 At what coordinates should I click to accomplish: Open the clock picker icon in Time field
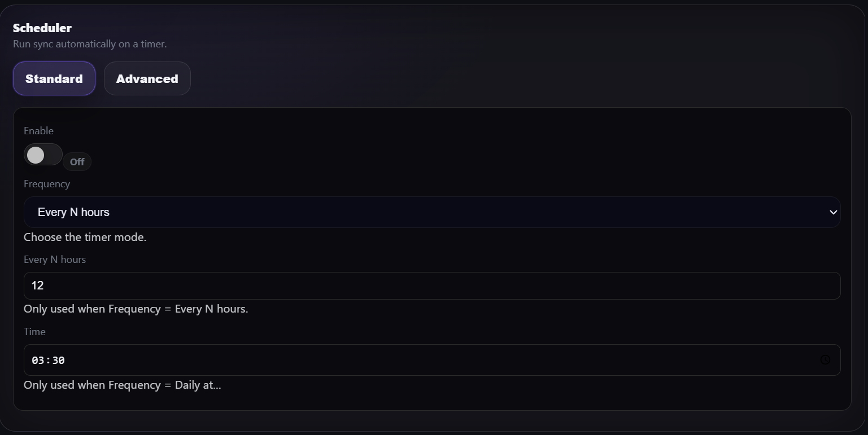click(x=825, y=360)
